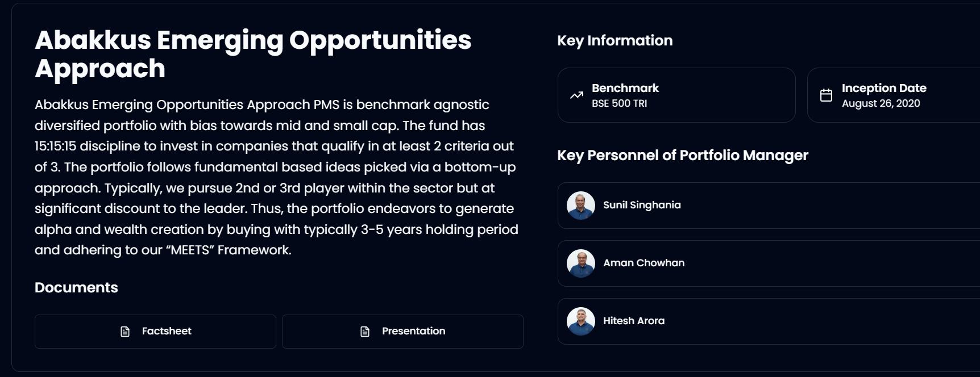Click Aman Chowhan's profile photo
Screen dimensions: 980x377
[x=581, y=263]
